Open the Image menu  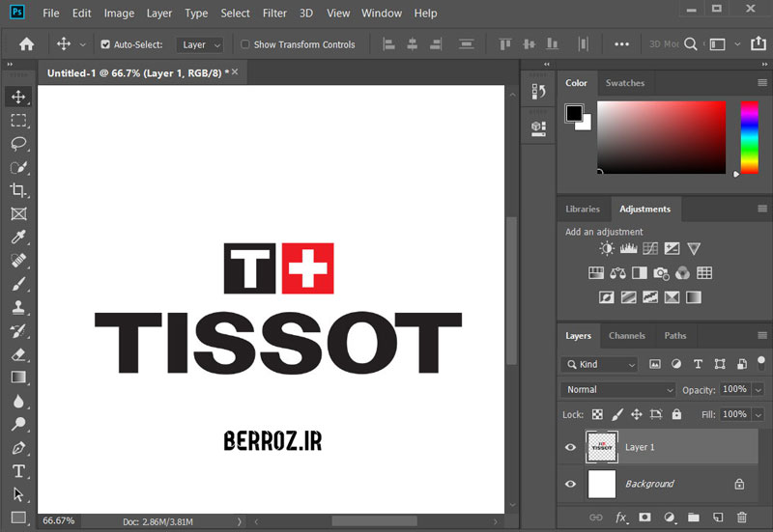coord(119,14)
